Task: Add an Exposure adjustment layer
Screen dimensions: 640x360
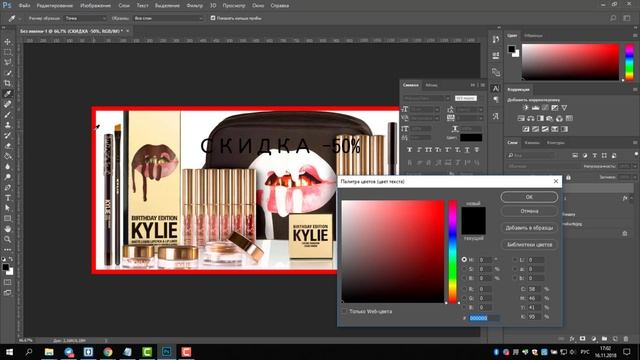Action: tap(555, 108)
